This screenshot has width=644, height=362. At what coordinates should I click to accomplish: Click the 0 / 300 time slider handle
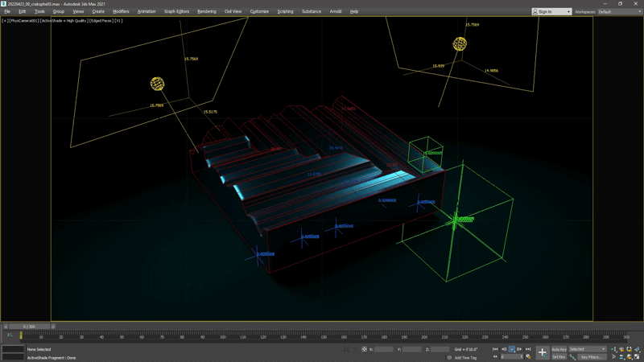[x=28, y=327]
